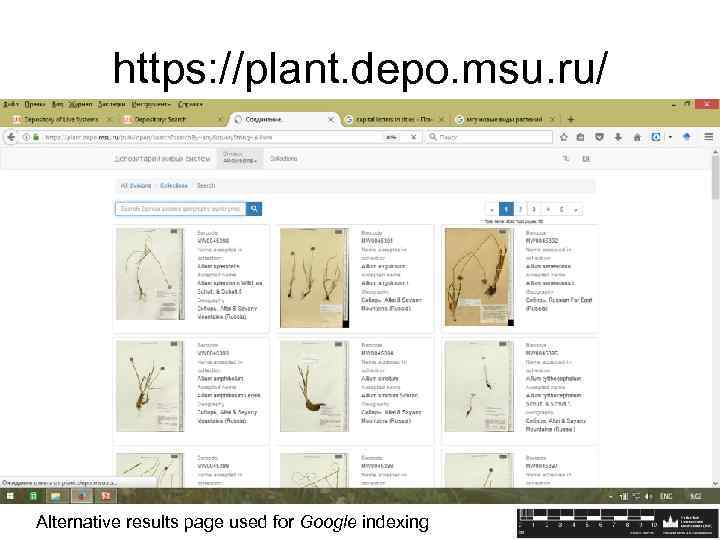Click the 'Collections' breadcrumb link
This screenshot has width=720, height=540.
pos(174,186)
